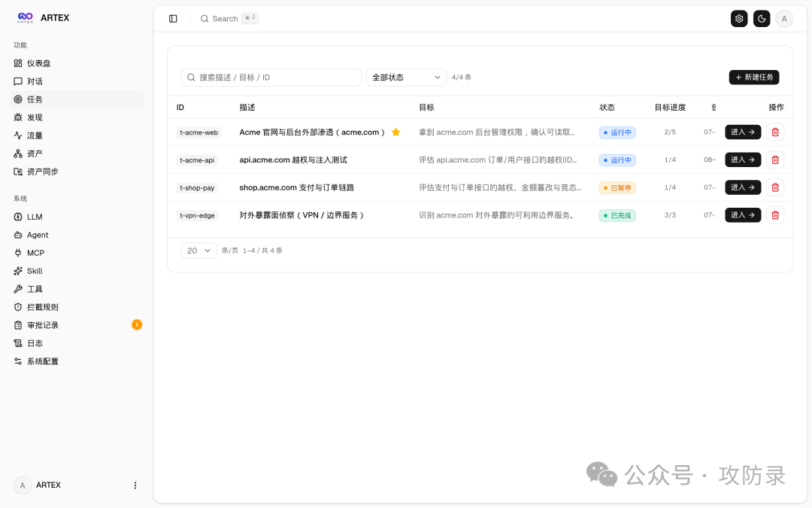Screen dimensions: 812x508
Task: Open the user avatar A in header
Action: click(784, 19)
